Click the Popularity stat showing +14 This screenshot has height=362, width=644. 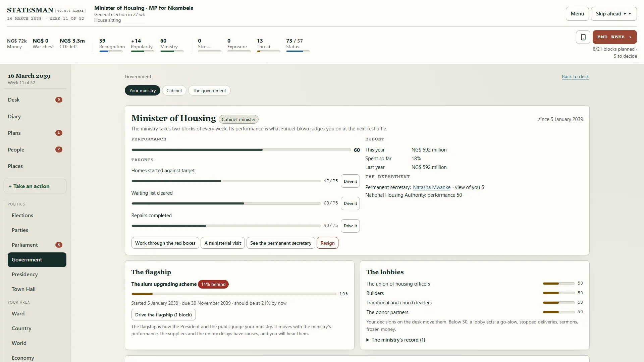click(142, 45)
